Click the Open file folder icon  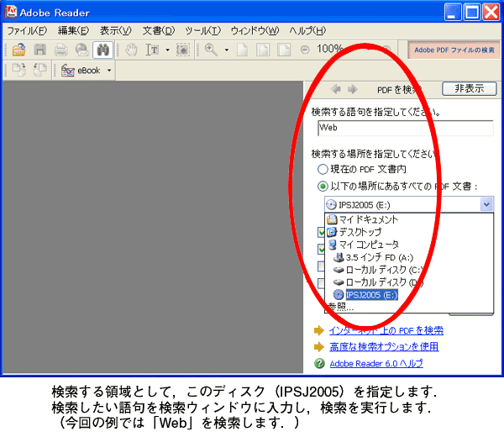19,50
